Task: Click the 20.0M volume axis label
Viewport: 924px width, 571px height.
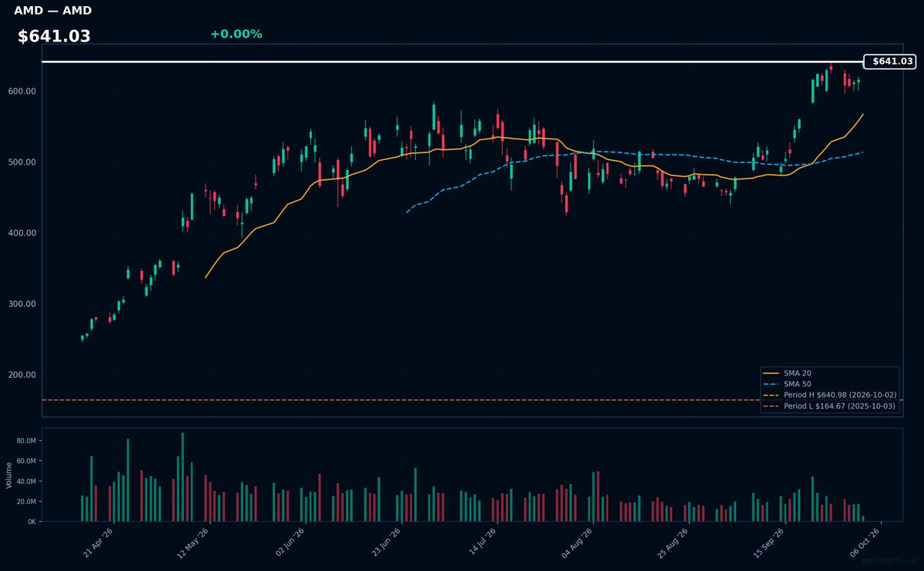Action: pyautogui.click(x=27, y=502)
